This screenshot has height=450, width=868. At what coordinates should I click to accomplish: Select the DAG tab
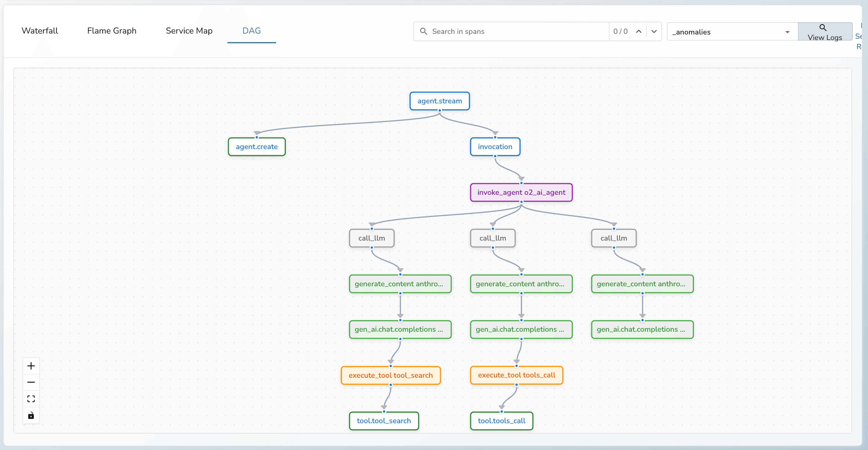pos(252,31)
